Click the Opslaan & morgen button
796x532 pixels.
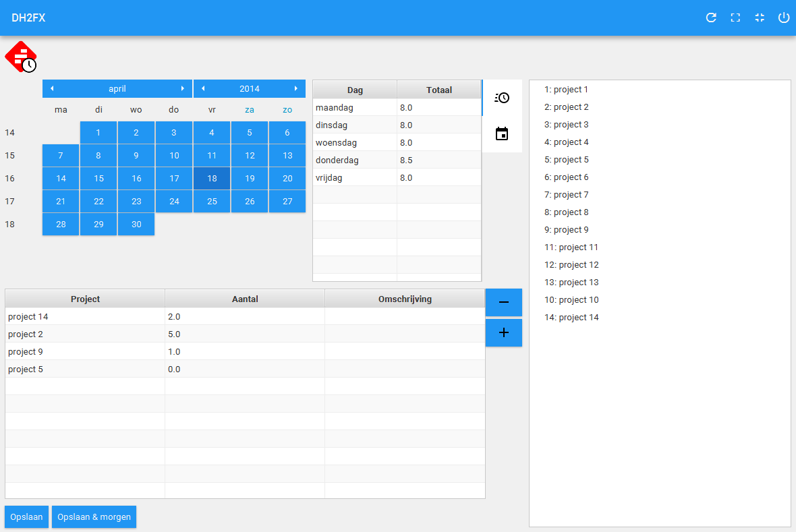[x=94, y=517]
